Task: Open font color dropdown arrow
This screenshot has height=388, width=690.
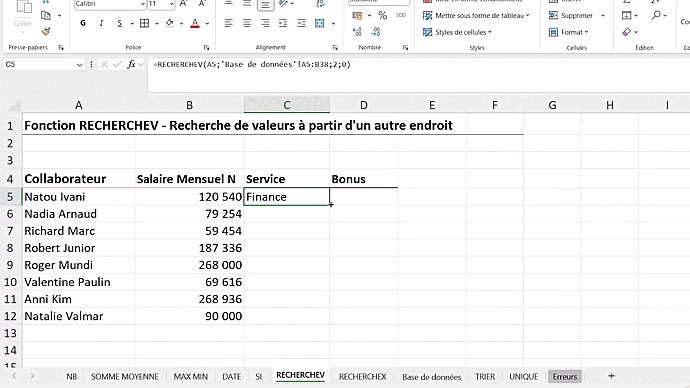Action: pos(207,24)
